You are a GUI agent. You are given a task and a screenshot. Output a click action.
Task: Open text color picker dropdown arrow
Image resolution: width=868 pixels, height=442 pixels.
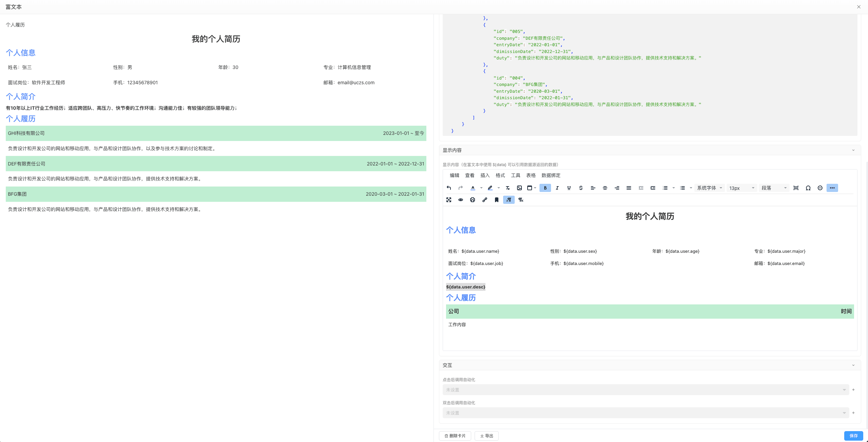pyautogui.click(x=481, y=188)
